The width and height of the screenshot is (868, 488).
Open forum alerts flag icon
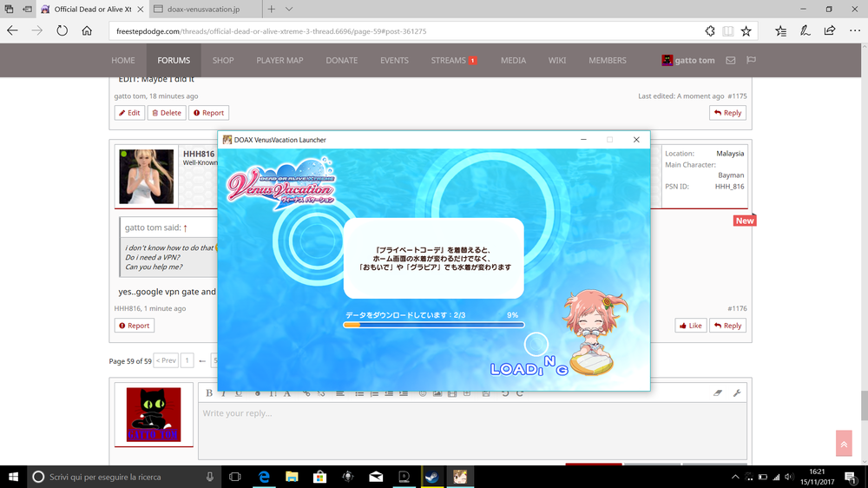pyautogui.click(x=751, y=61)
